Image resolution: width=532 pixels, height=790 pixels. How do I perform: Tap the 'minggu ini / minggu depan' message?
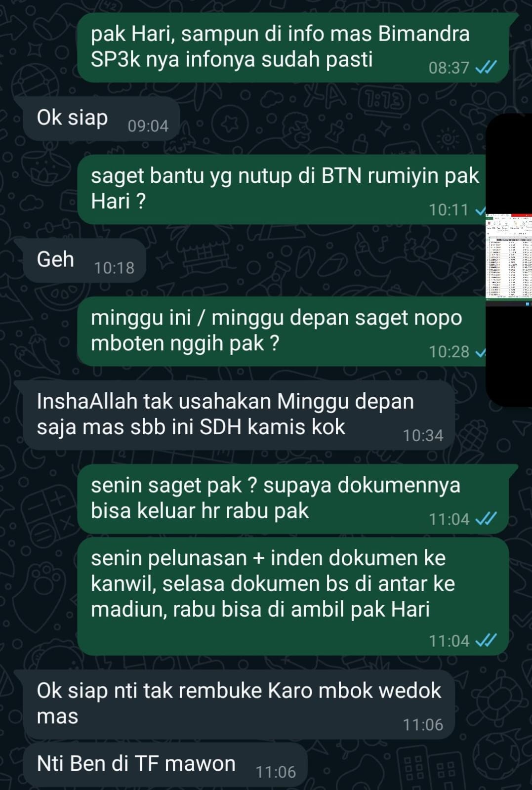point(283,332)
